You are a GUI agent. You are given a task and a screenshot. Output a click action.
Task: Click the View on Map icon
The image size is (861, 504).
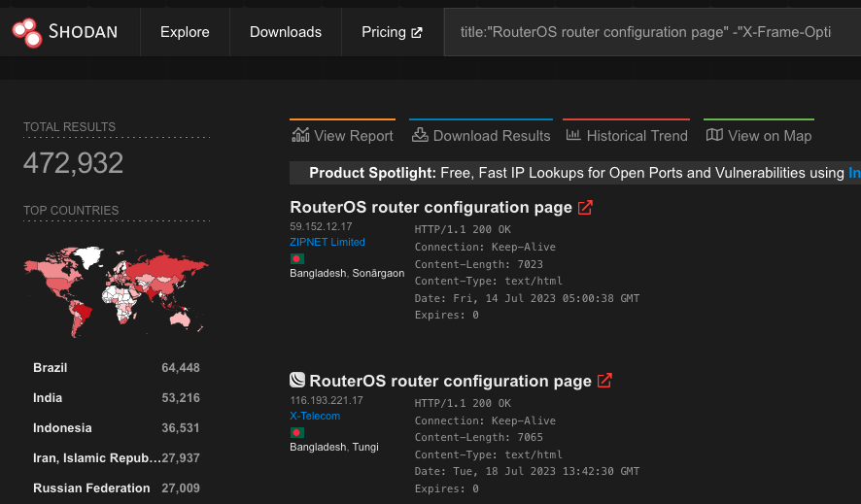714,135
